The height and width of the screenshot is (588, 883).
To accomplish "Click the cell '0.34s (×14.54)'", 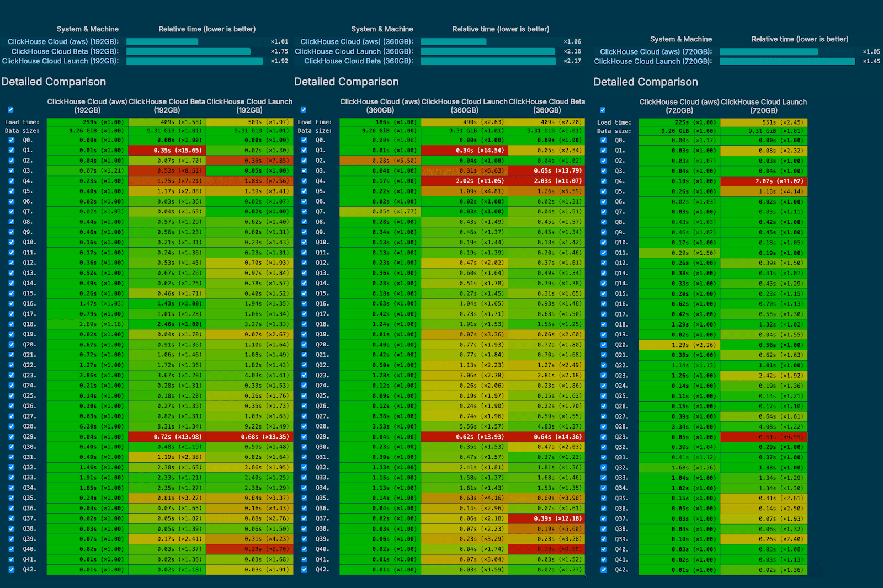I will coord(464,150).
